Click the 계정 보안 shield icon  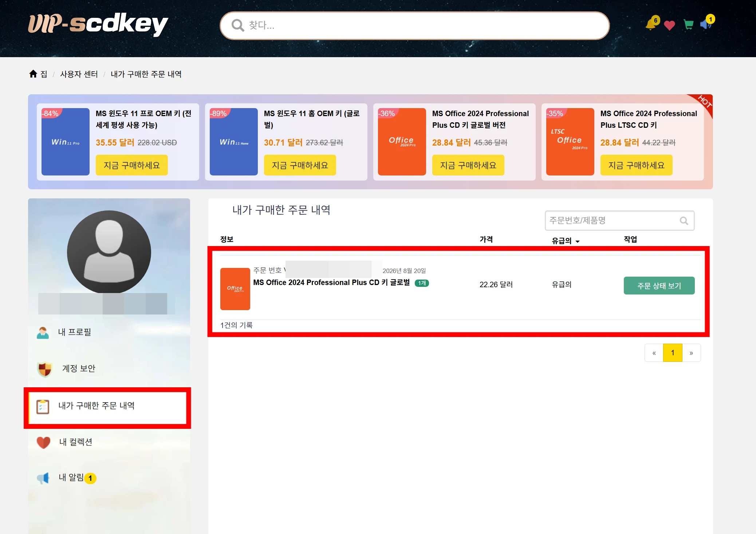pyautogui.click(x=44, y=369)
